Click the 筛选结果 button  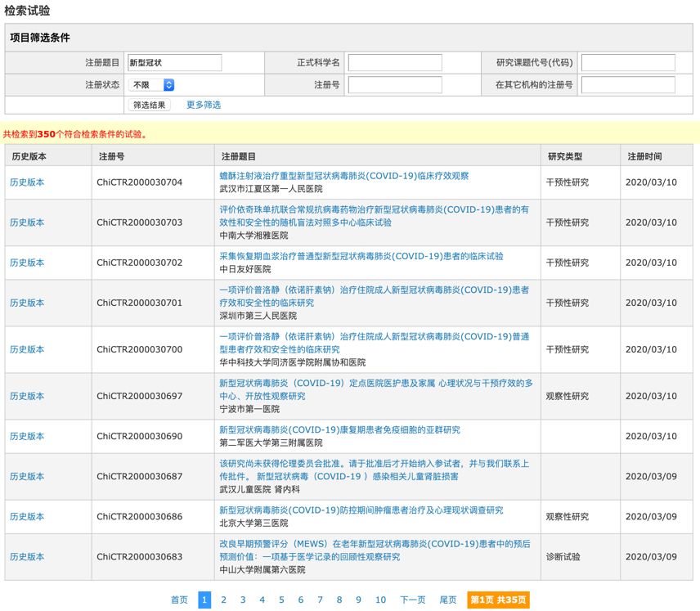point(149,105)
